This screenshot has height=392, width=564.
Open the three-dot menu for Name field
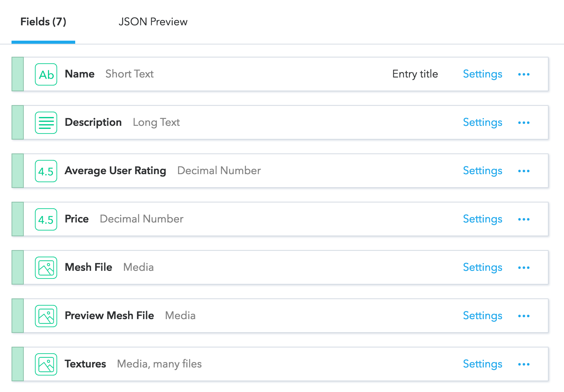point(524,74)
